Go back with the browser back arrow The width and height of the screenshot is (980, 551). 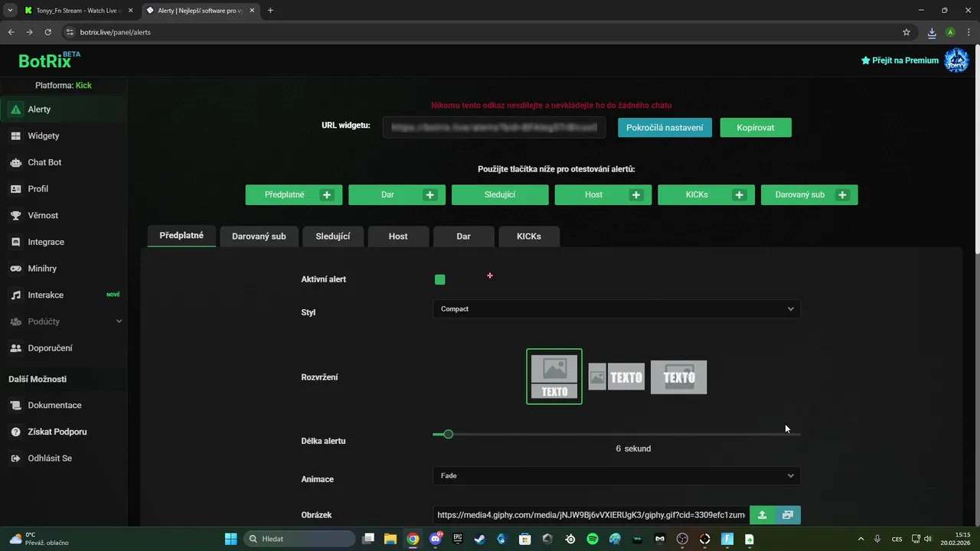[x=11, y=32]
